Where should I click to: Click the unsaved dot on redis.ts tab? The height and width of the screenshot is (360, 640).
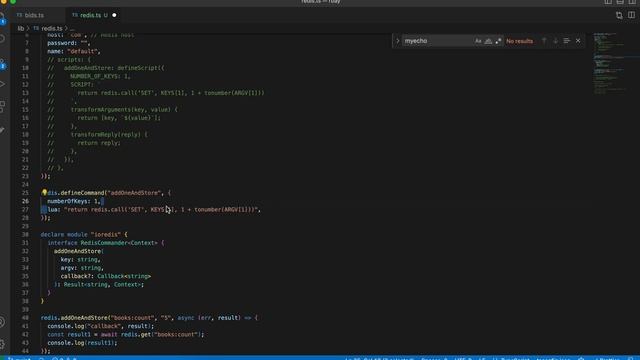114,15
